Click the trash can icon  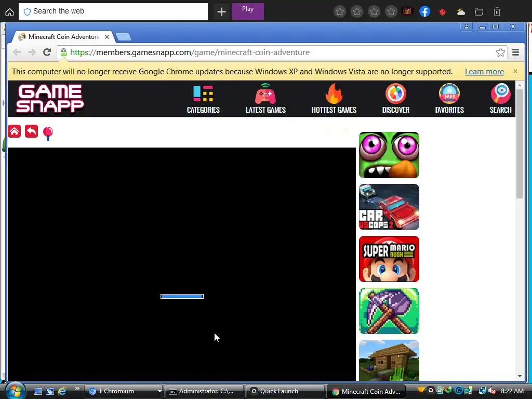[497, 12]
